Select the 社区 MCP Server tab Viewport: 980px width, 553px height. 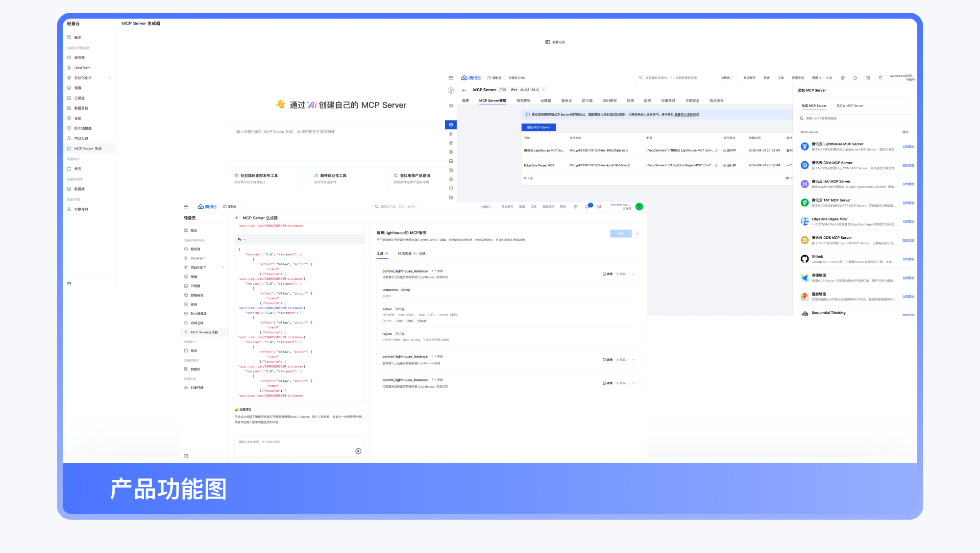(814, 106)
